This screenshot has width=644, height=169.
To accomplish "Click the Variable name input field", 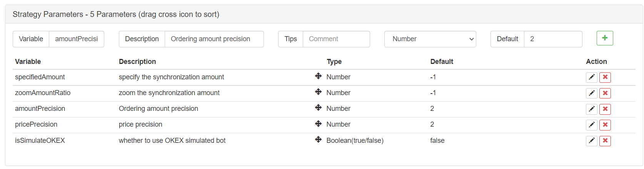I will (x=76, y=39).
